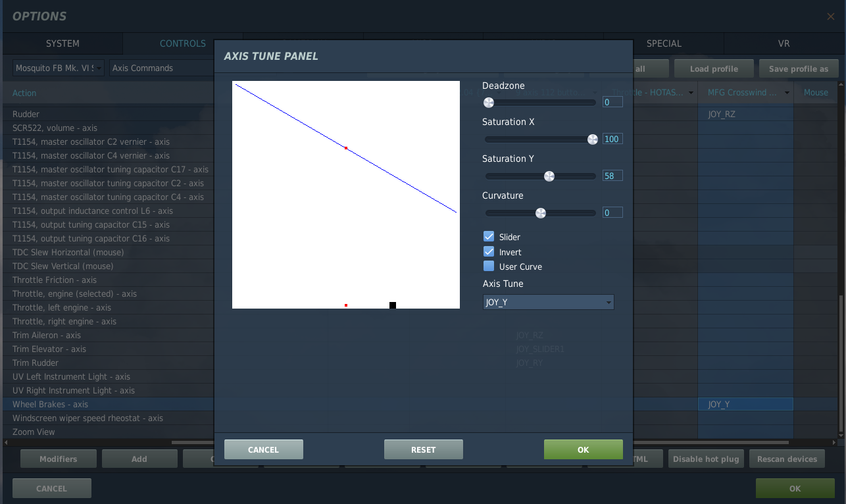Open the Mosquito FB Mk. VI aircraft dropdown
The image size is (846, 504).
[58, 68]
